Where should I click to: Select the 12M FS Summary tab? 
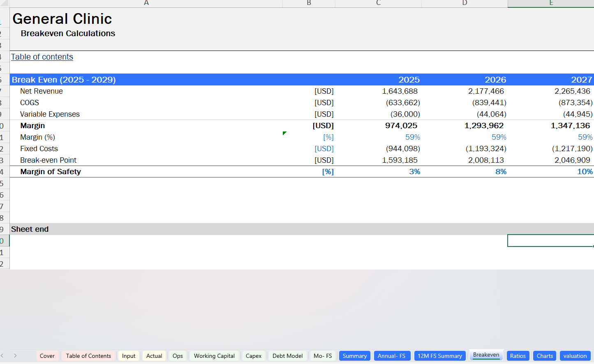pyautogui.click(x=439, y=356)
